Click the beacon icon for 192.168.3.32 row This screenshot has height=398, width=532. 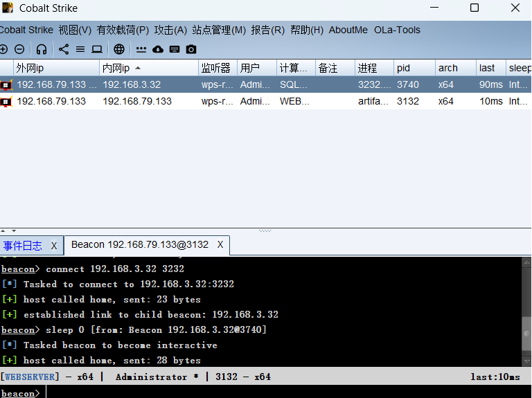pos(6,84)
